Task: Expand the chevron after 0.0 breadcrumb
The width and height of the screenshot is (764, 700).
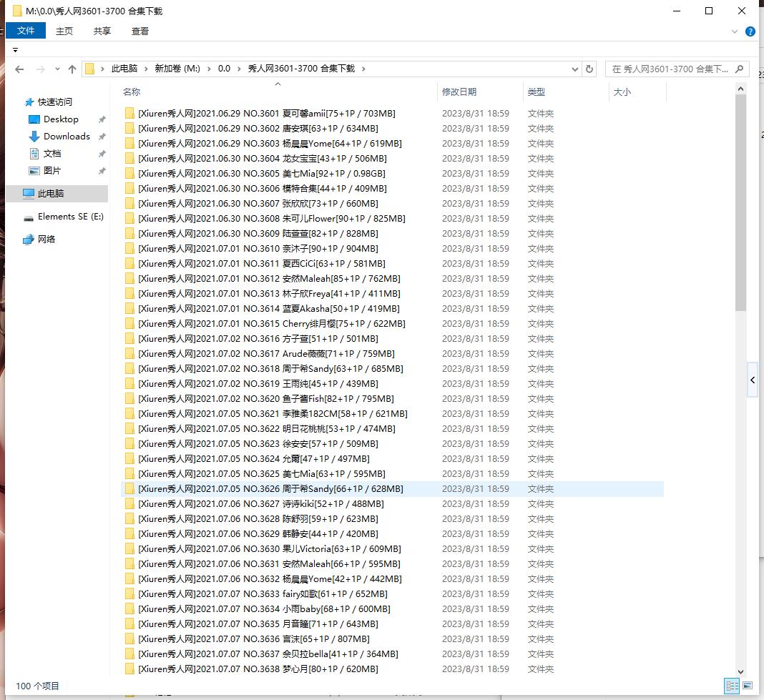Action: coord(239,69)
